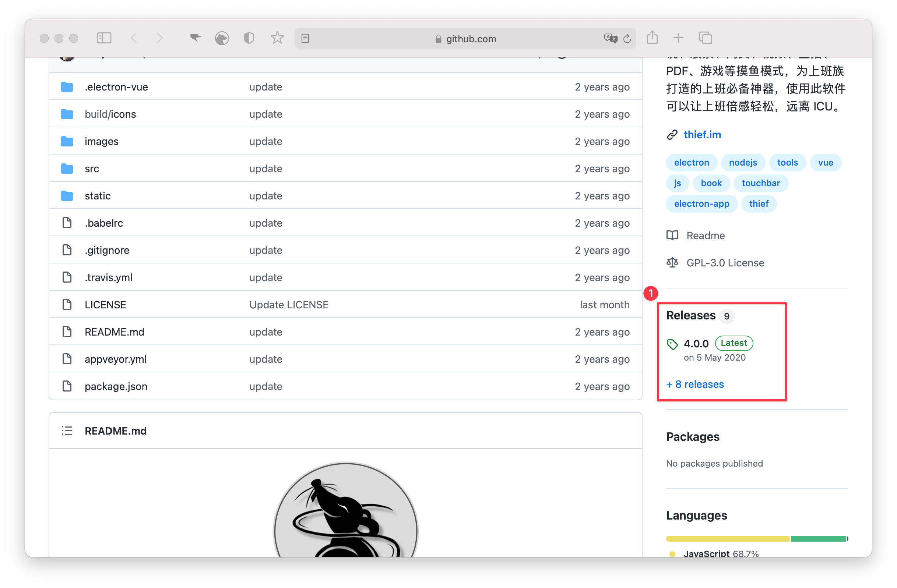Select the tools topic tag
897x588 pixels.
(787, 163)
